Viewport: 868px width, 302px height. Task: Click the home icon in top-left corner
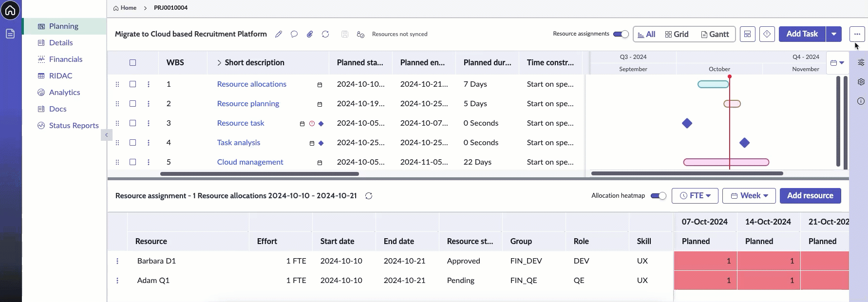click(10, 10)
